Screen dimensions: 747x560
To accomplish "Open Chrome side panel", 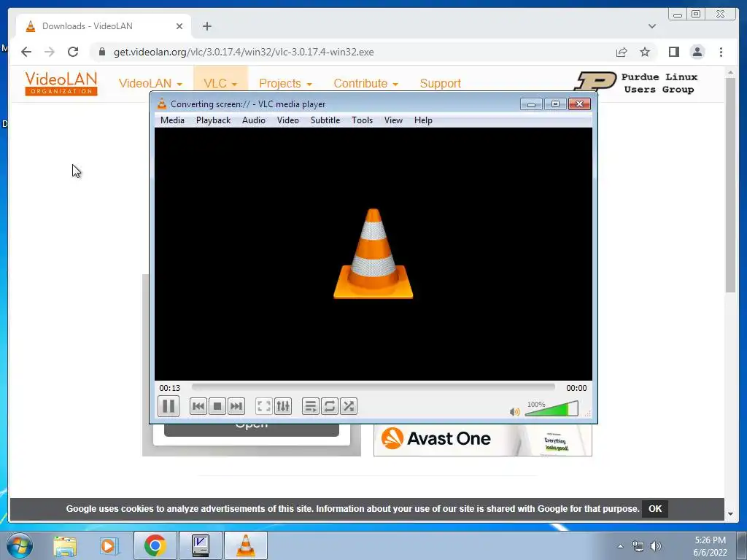I will click(x=673, y=52).
